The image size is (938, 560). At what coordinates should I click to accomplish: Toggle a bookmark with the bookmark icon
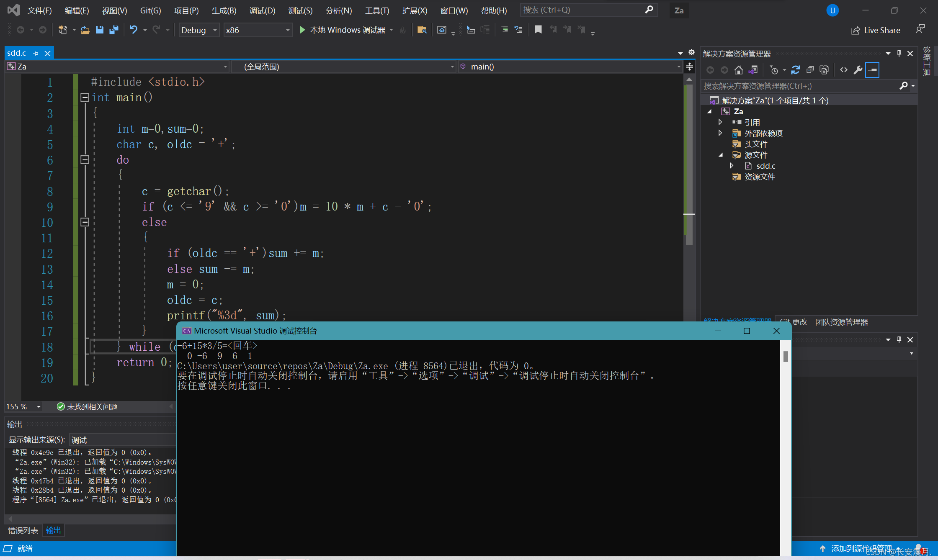(x=538, y=30)
